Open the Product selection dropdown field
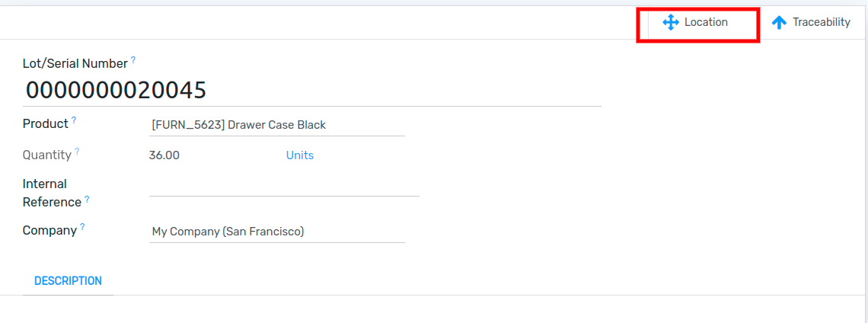Viewport: 868px width, 323px height. pyautogui.click(x=277, y=125)
